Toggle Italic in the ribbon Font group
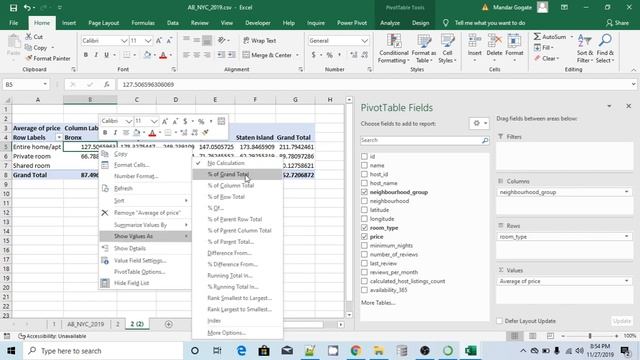This screenshot has width=640, height=360. click(96, 55)
